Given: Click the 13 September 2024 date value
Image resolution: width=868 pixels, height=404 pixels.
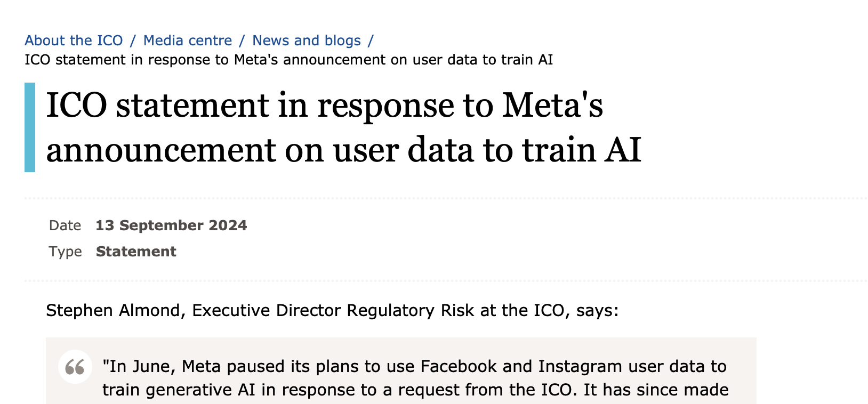Looking at the screenshot, I should tap(171, 225).
